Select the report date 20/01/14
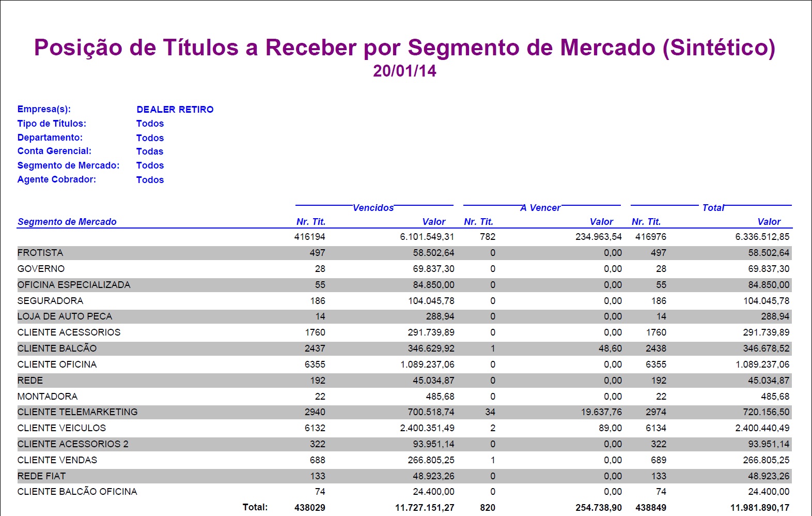The image size is (812, 516). pyautogui.click(x=404, y=71)
